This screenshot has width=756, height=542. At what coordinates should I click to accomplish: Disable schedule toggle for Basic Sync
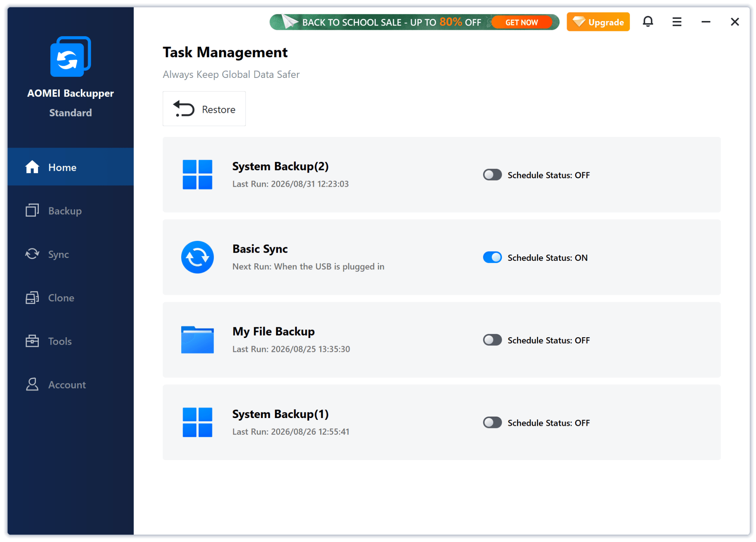click(x=492, y=257)
